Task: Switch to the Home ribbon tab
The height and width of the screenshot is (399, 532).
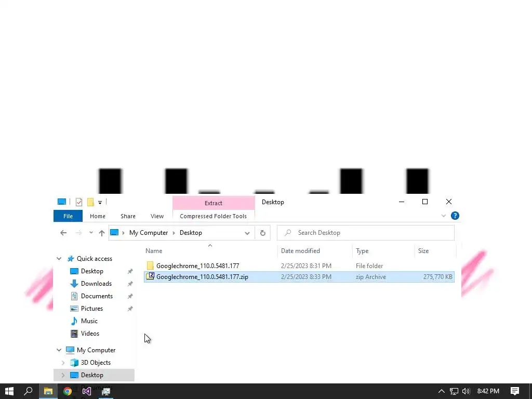Action: pyautogui.click(x=98, y=216)
